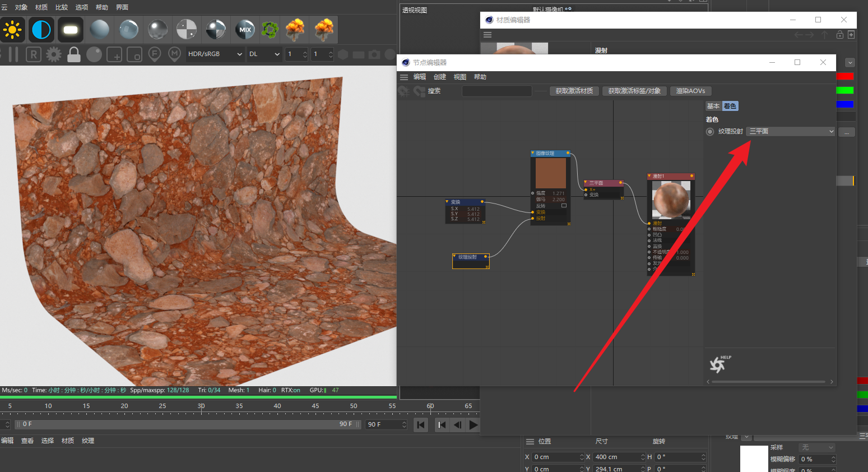Screen dimensions: 868x472
Task: Toggle the render resolution lock icon
Action: 73,54
